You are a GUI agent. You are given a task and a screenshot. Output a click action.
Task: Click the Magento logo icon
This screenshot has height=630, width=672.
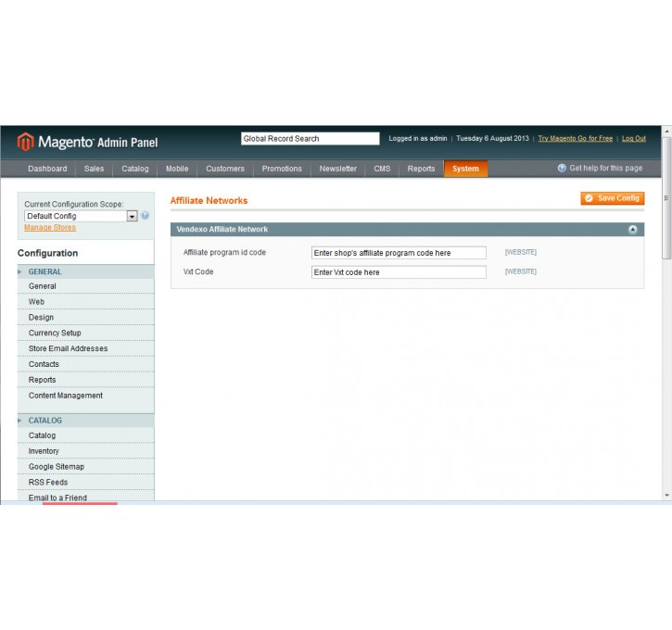[x=25, y=142]
